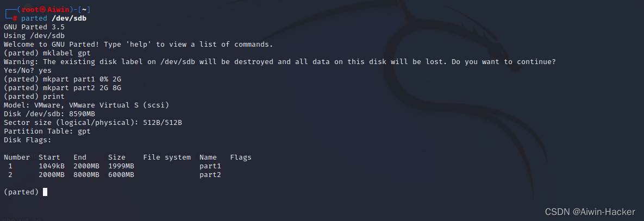Click the red hash prompt symbol
This screenshot has width=644, height=221.
click(15, 18)
